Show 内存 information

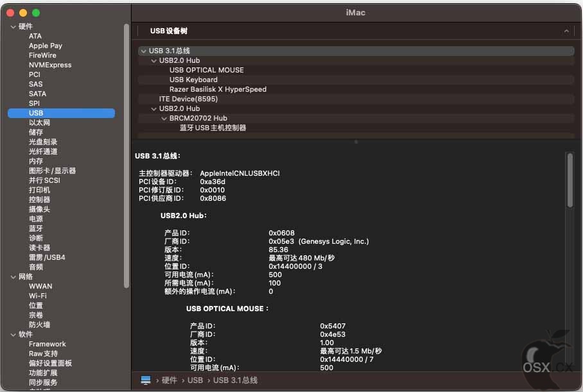coord(36,161)
